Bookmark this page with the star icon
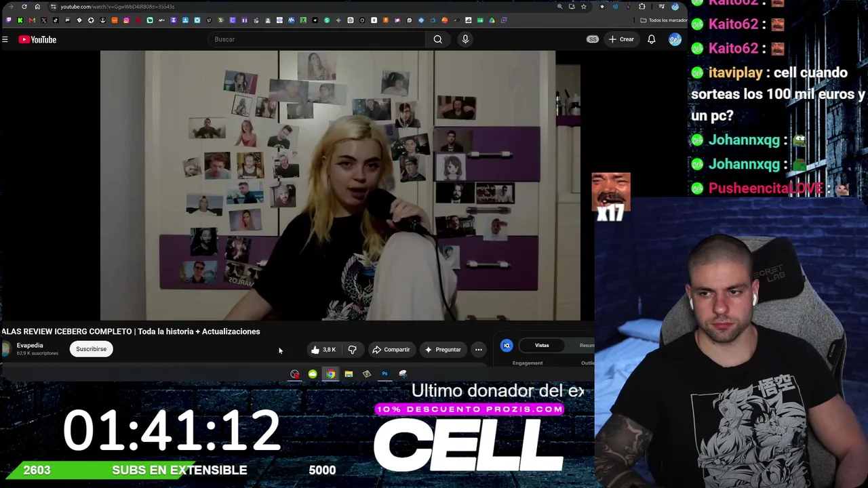Image resolution: width=868 pixels, height=488 pixels. [x=583, y=7]
